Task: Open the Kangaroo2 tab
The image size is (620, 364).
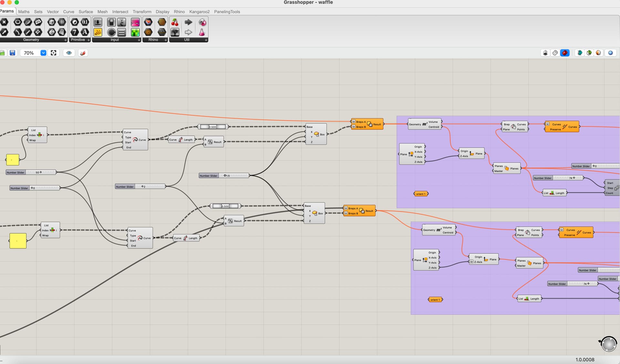Action: click(199, 12)
